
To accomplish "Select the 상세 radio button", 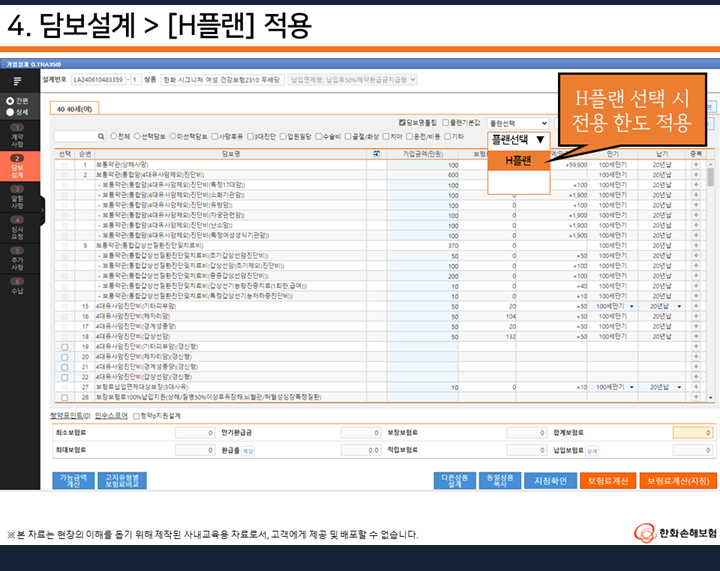I will click(10, 112).
